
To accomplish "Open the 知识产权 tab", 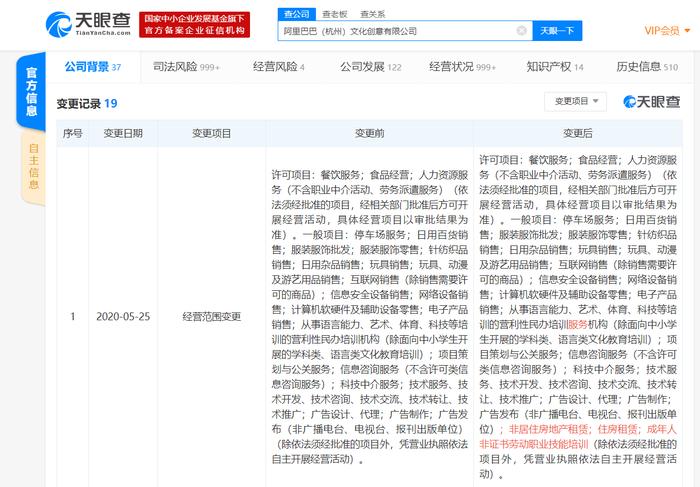I will click(x=555, y=67).
